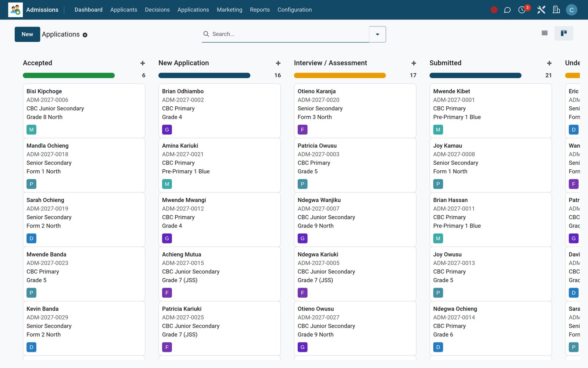Switch to kanban view
588x368 pixels.
point(564,33)
